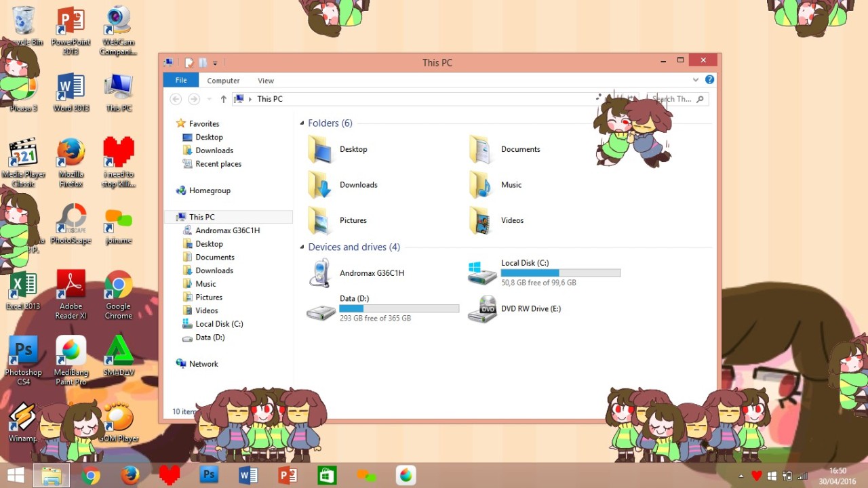This screenshot has width=868, height=488.
Task: Launch MediBang Paint Pro shortcut
Action: pyautogui.click(x=71, y=361)
